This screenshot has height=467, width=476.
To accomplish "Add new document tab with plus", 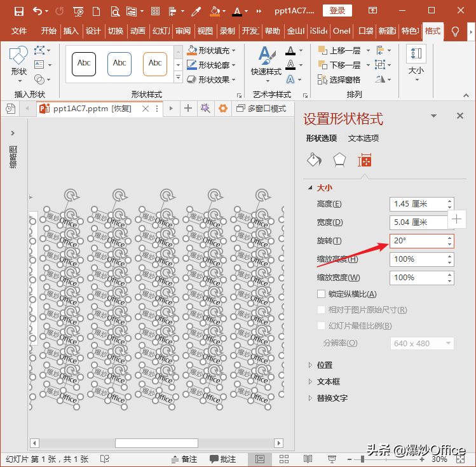I will tap(188, 108).
